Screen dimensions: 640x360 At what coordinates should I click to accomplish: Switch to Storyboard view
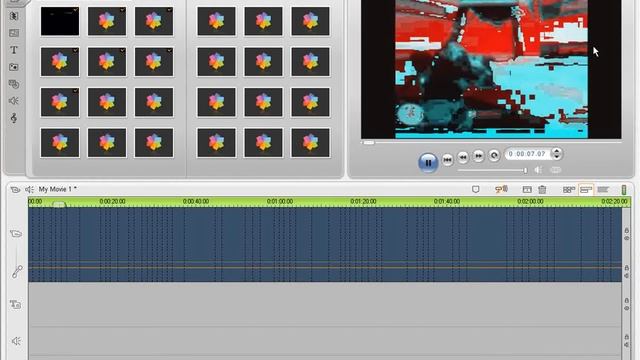pos(569,189)
